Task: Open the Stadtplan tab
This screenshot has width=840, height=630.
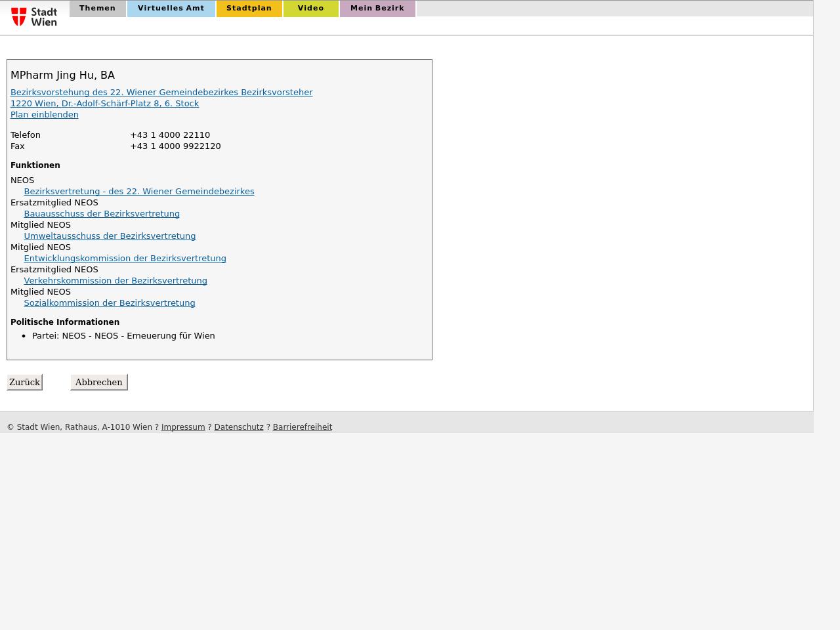Action: tap(249, 9)
